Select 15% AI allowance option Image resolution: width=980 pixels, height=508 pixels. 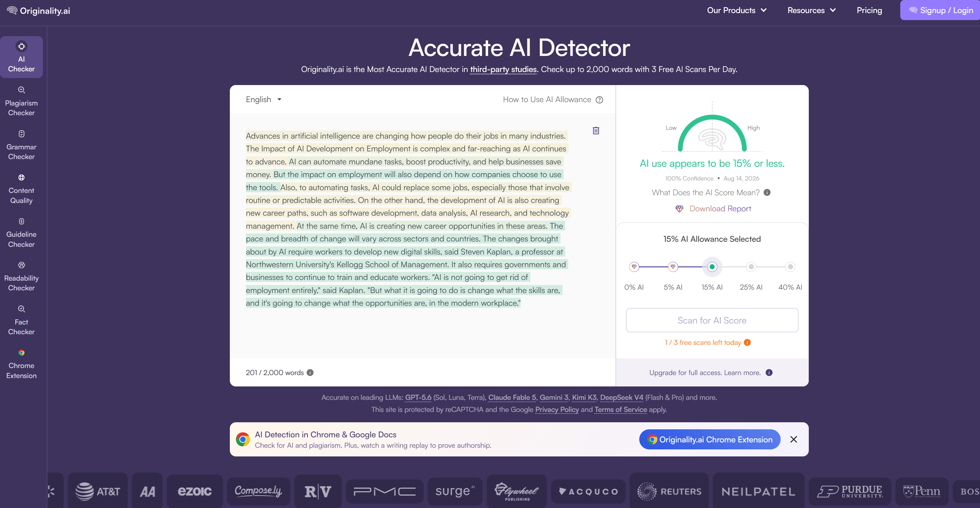(712, 267)
